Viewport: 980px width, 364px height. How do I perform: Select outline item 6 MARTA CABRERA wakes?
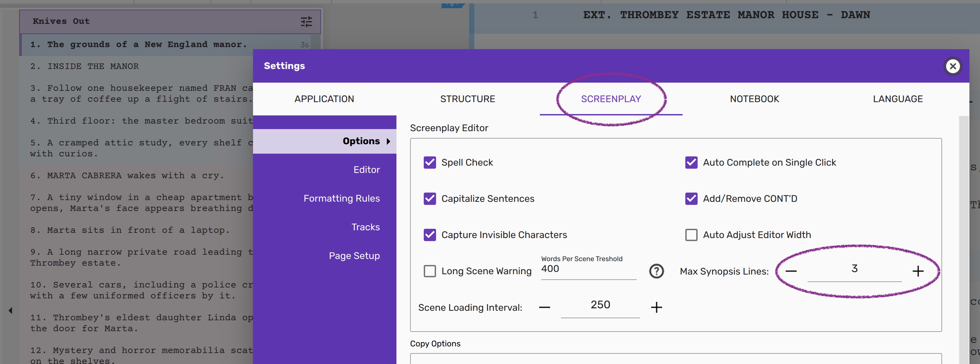[127, 176]
